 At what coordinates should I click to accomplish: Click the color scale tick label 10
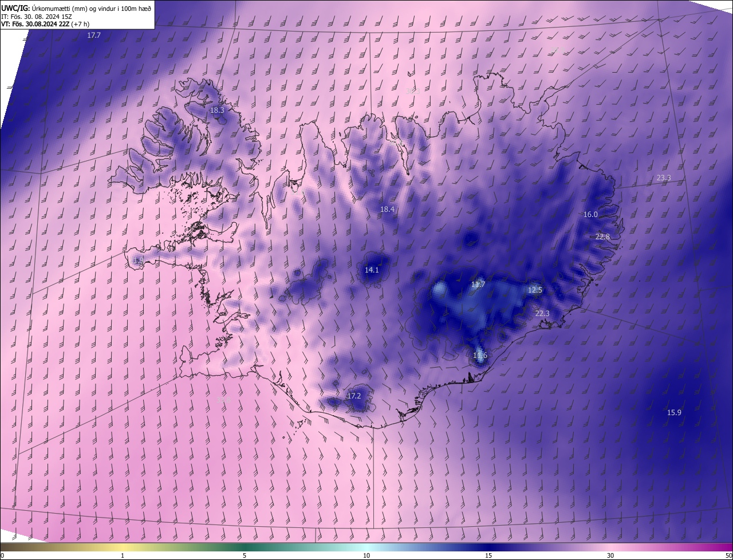click(x=366, y=556)
